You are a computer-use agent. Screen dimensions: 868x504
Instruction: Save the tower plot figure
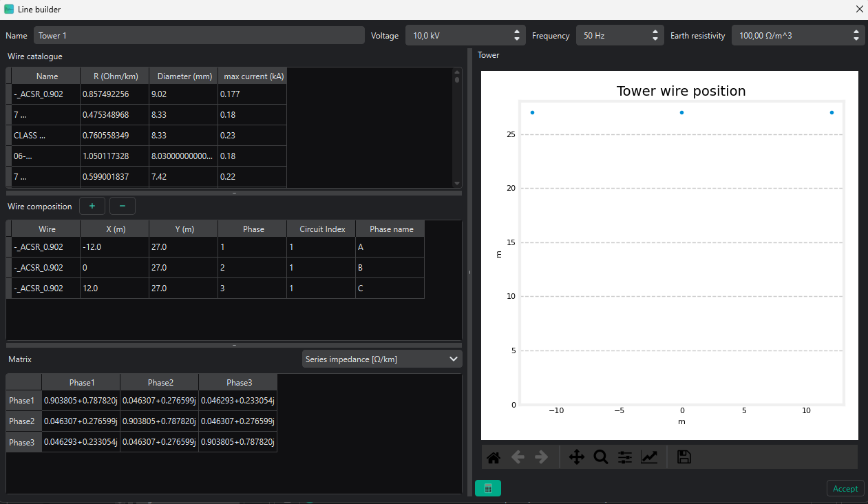(684, 457)
